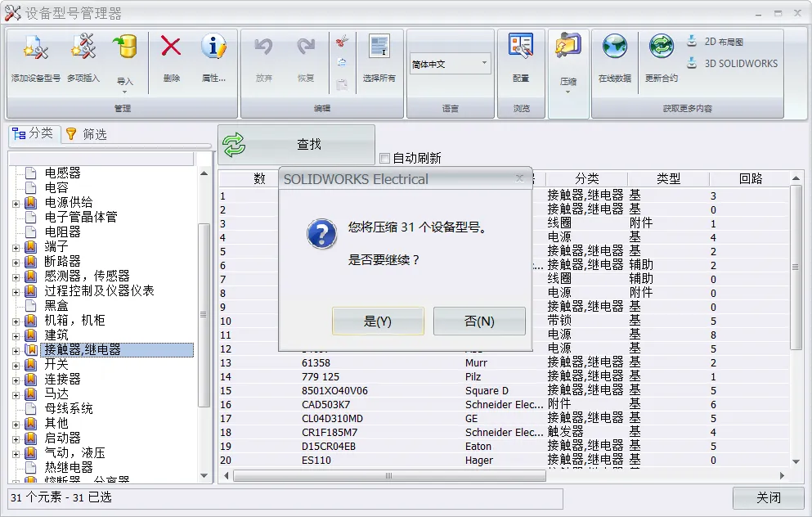Select the 启动器 tree item
This screenshot has width=812, height=517.
[63, 438]
